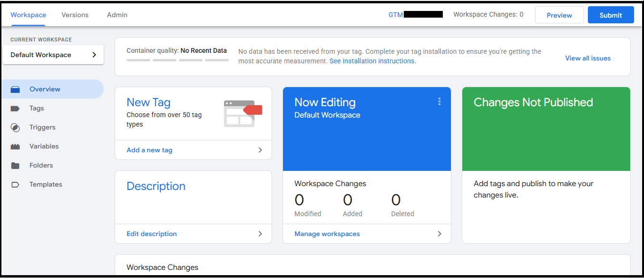Click the Folders icon in sidebar
This screenshot has width=644, height=278.
point(15,165)
